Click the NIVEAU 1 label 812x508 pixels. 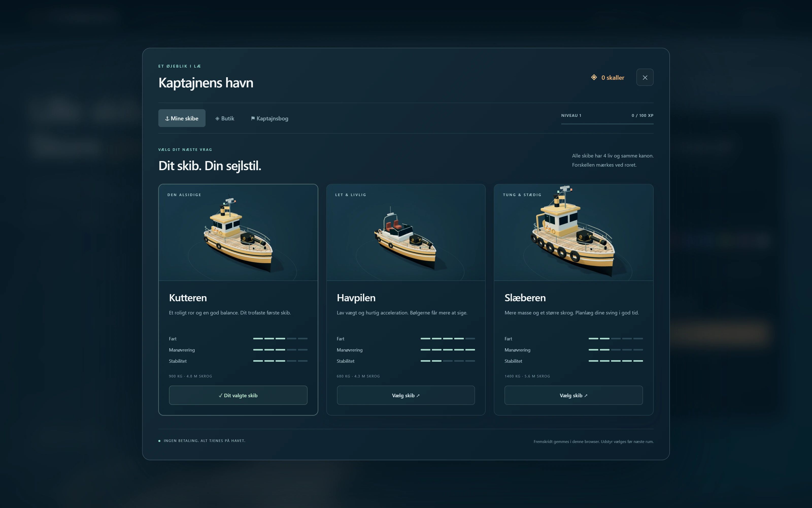coord(571,115)
